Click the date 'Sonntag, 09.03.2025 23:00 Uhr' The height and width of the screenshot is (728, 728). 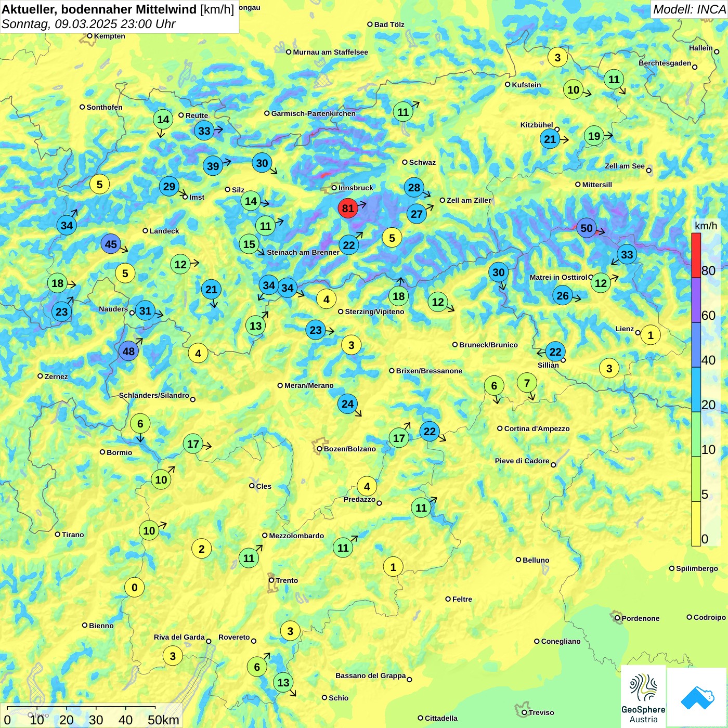coord(88,24)
